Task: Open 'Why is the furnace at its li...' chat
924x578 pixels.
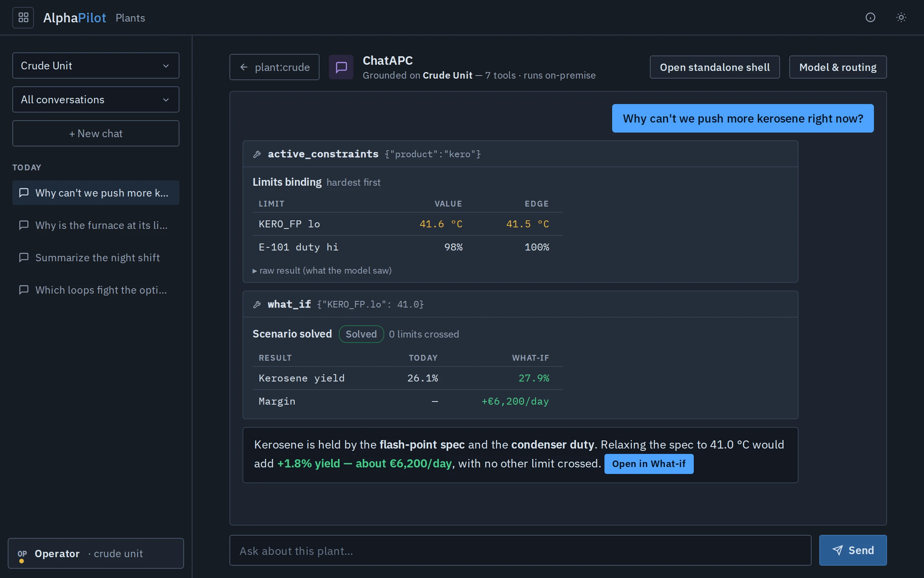Action: (x=96, y=225)
